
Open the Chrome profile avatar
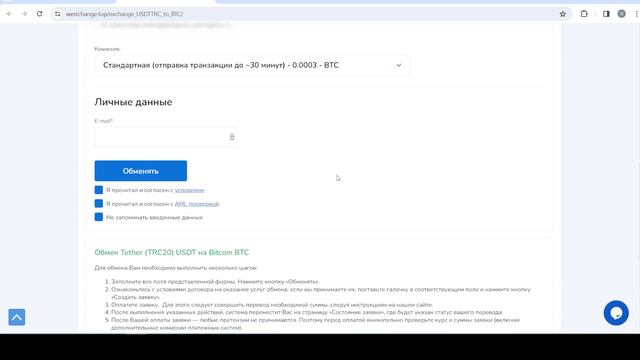click(622, 14)
